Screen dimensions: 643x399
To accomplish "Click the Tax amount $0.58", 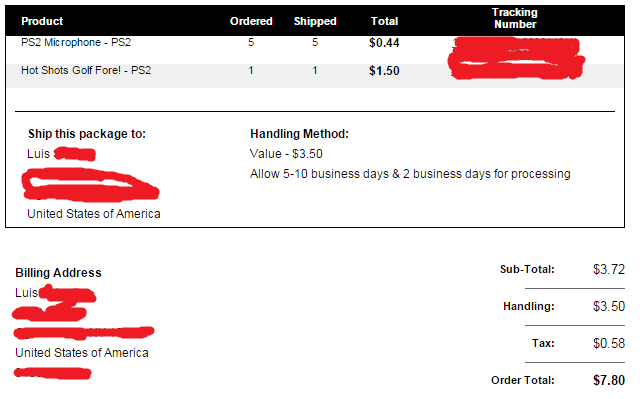I will click(609, 343).
